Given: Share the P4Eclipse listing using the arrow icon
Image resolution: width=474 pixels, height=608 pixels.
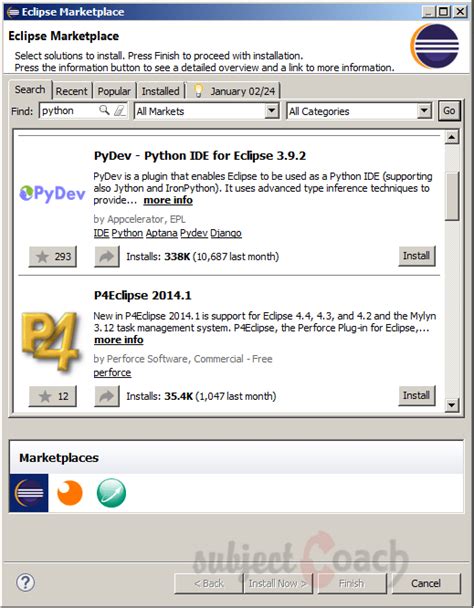Looking at the screenshot, I should click(x=107, y=396).
